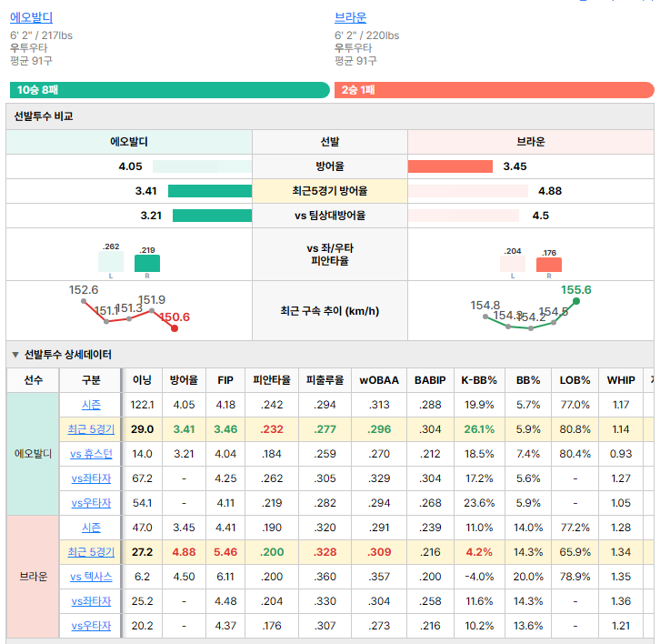Image resolution: width=660 pixels, height=644 pixels.
Task: Click the 구분 column header
Action: click(x=91, y=380)
